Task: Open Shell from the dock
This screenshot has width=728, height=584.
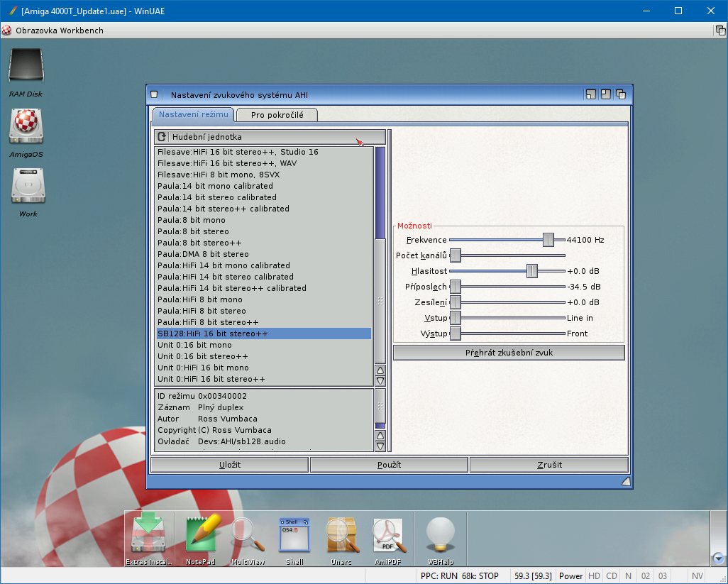Action: tap(294, 535)
